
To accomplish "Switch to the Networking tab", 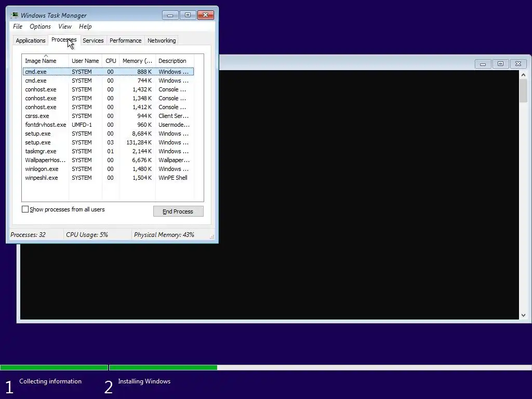I will [162, 41].
